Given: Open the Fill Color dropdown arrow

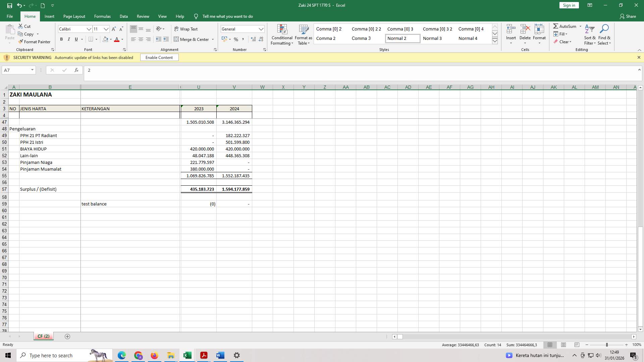Looking at the screenshot, I should click(110, 39).
